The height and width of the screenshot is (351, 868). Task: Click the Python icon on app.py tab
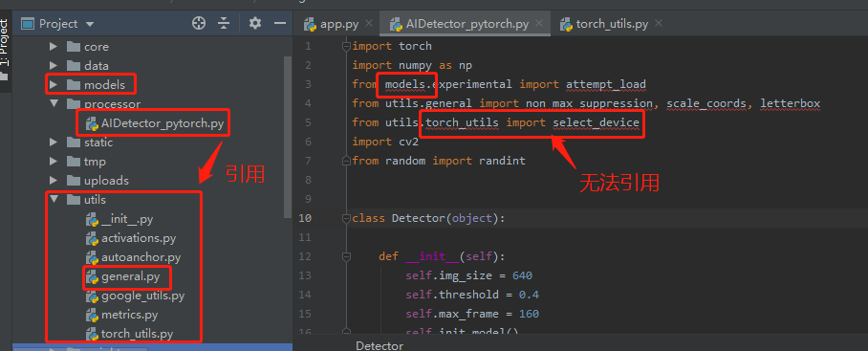click(x=311, y=24)
